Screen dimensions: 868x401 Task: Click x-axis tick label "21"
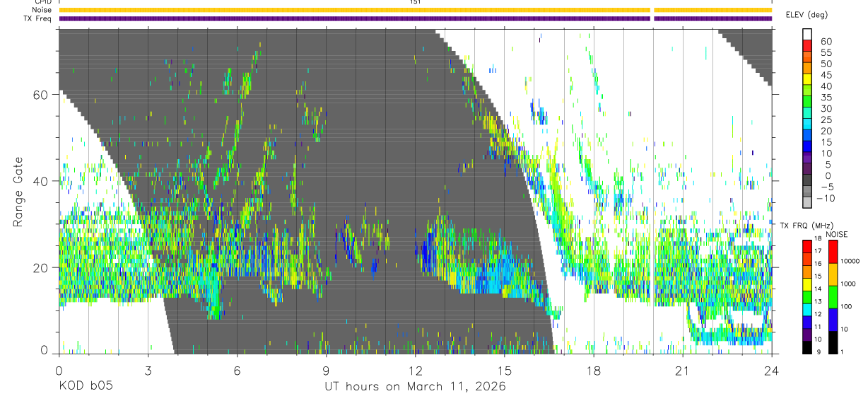tap(683, 371)
